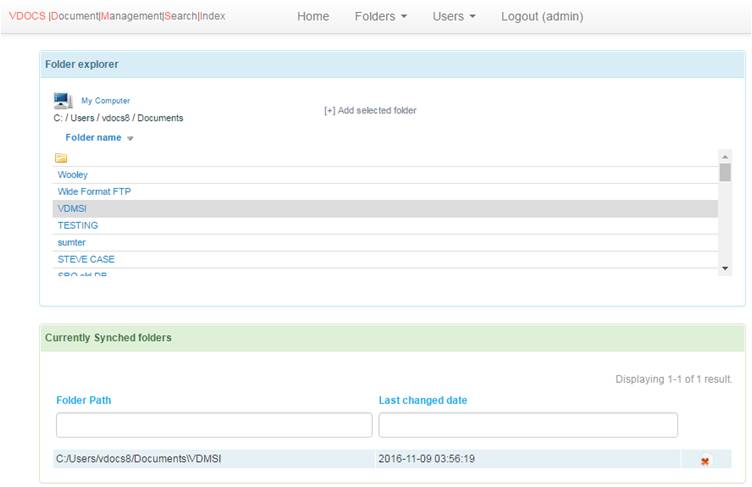The height and width of the screenshot is (487, 752).
Task: Expand the Users dropdown menu
Action: point(453,16)
